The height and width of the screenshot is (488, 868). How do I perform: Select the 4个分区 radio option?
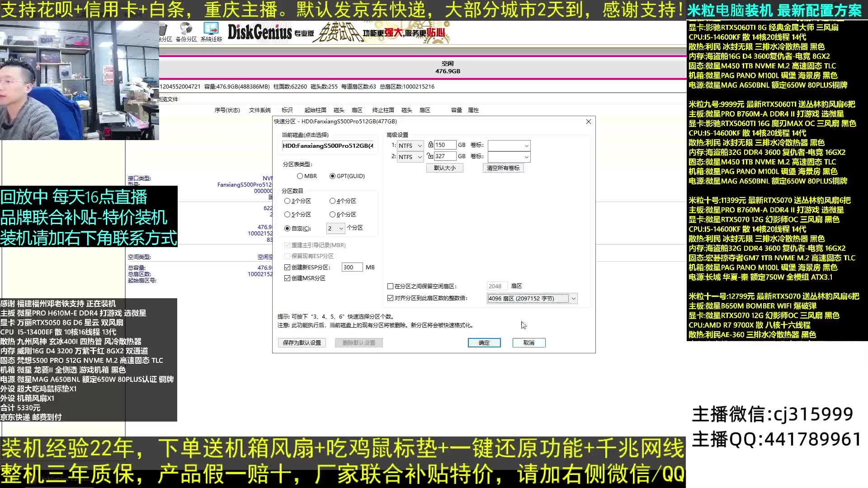coord(333,201)
